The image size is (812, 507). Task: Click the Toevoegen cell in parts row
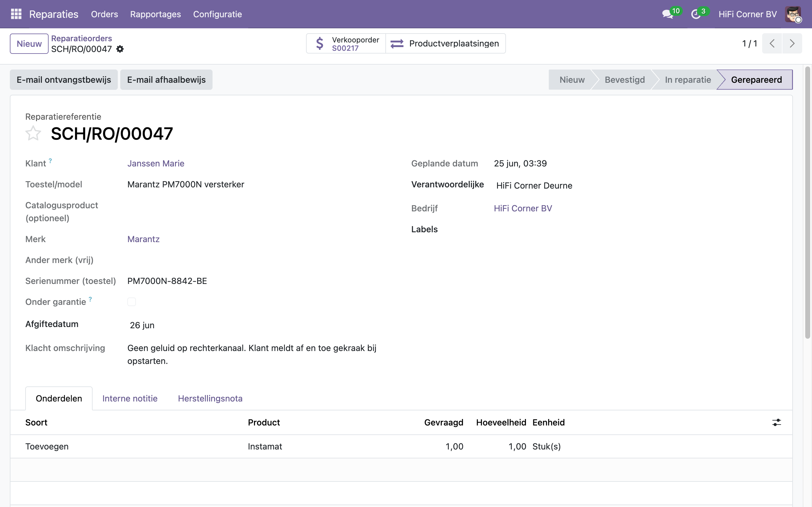point(47,447)
